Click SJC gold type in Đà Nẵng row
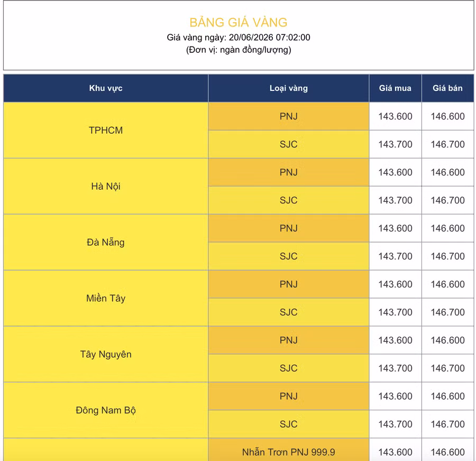476x461 pixels. pyautogui.click(x=288, y=256)
